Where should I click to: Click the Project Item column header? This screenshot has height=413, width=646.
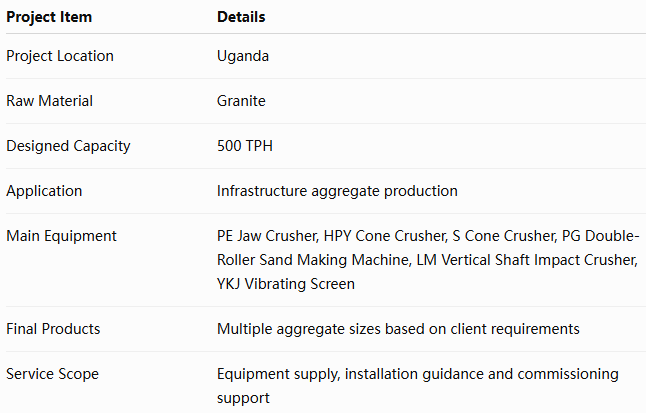pyautogui.click(x=49, y=17)
